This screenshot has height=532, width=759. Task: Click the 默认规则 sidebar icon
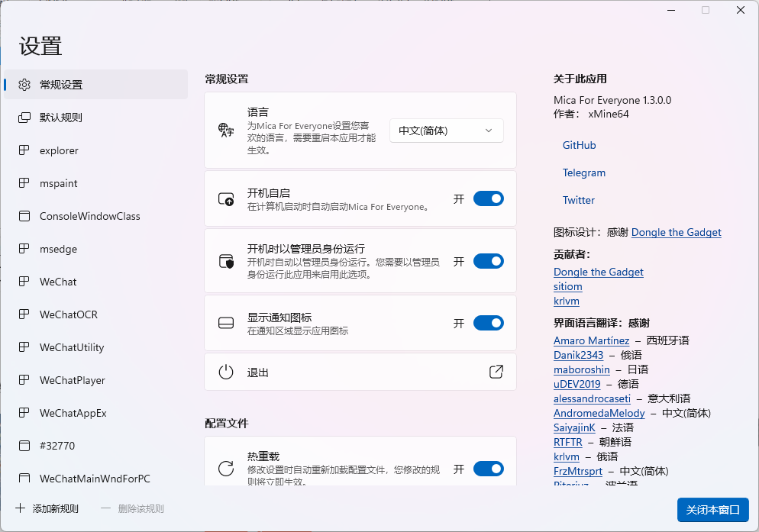click(x=24, y=118)
